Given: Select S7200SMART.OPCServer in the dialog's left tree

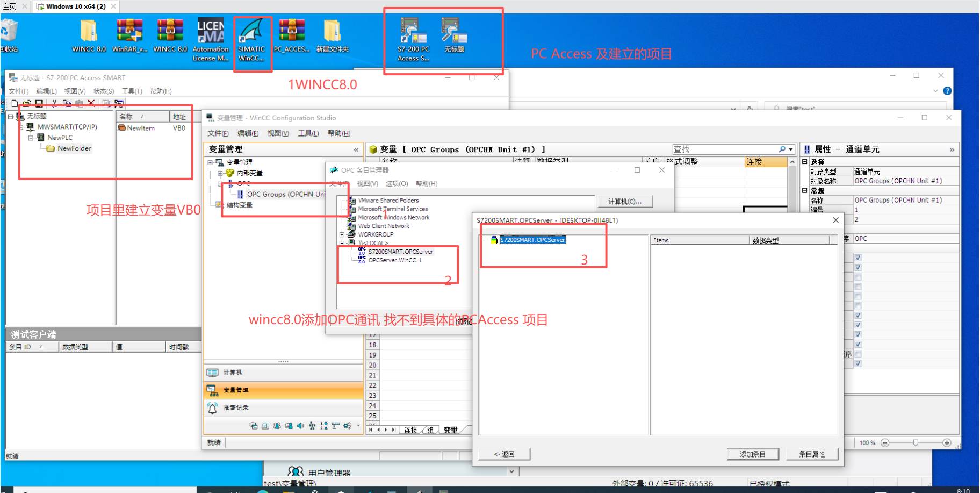Looking at the screenshot, I should click(x=532, y=240).
